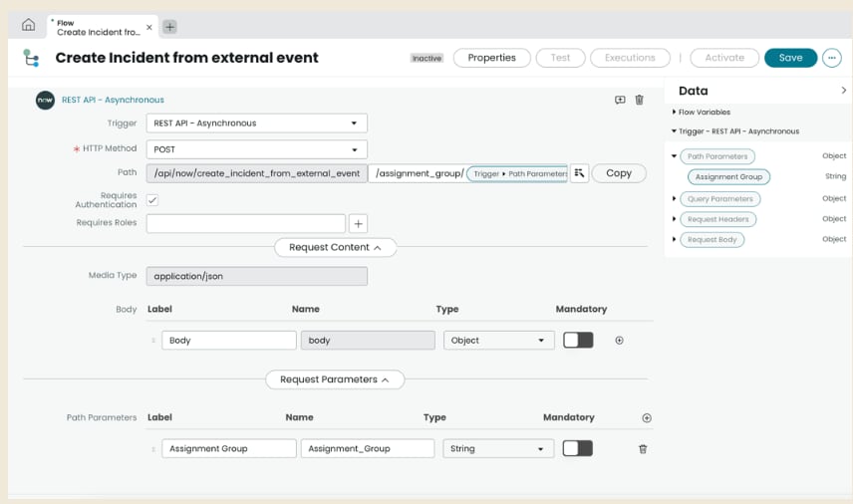Delete the Assignment Group path parameter
This screenshot has height=504, width=853.
(x=643, y=449)
